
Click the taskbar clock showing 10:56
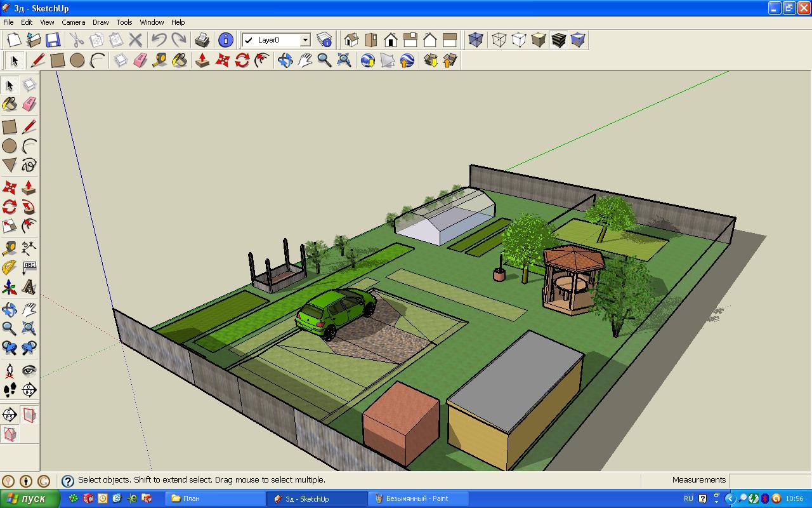point(795,498)
